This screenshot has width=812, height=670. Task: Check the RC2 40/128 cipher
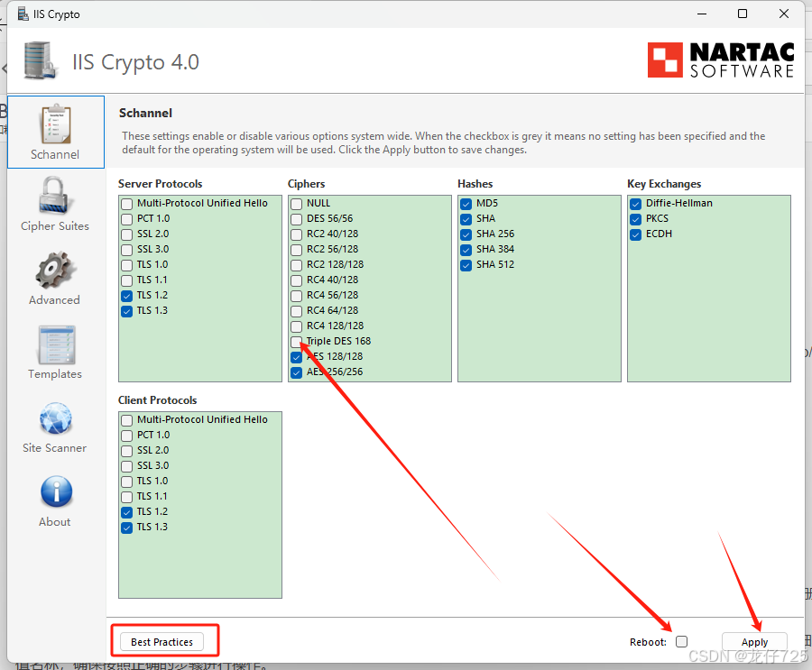coord(296,234)
